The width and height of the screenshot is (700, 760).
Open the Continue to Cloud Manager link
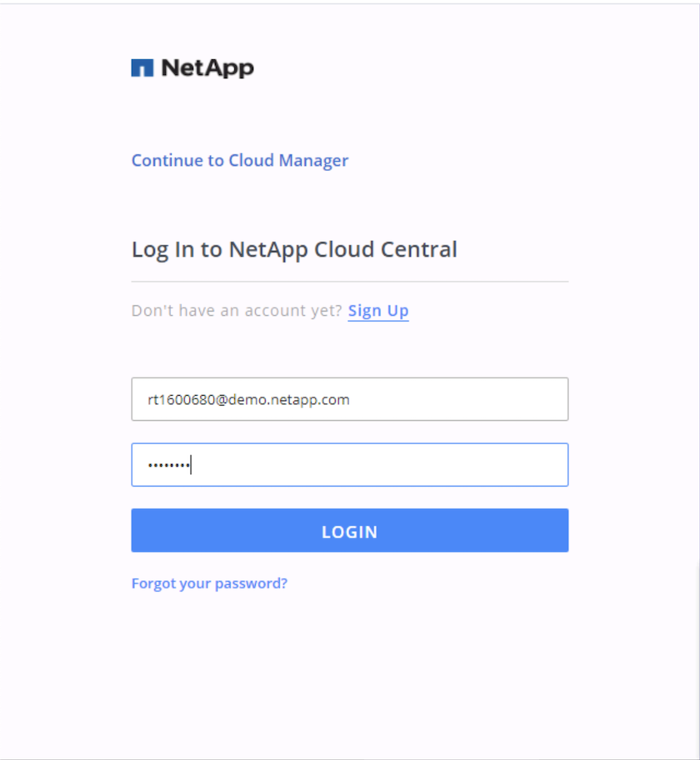pos(240,161)
